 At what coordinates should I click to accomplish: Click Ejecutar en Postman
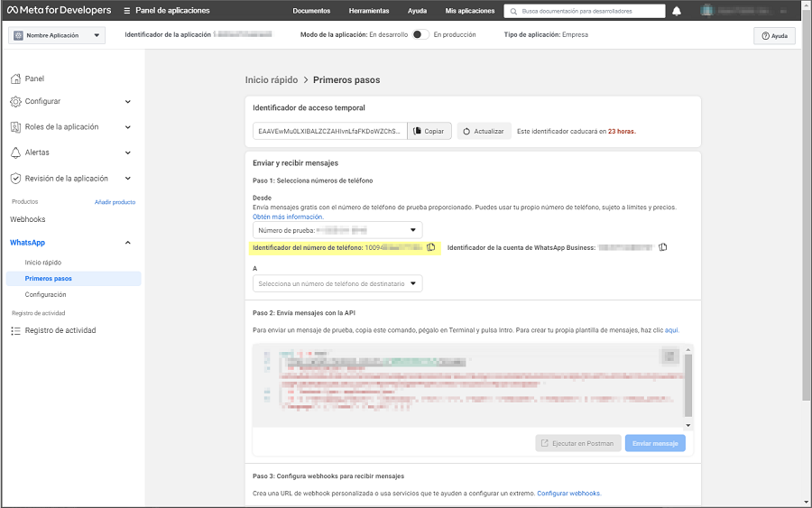(x=578, y=443)
